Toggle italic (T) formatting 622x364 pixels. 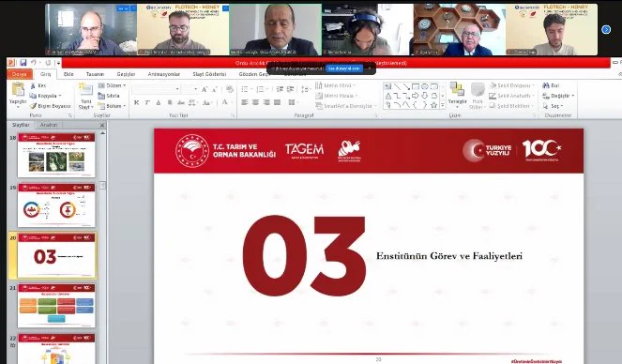[147, 102]
